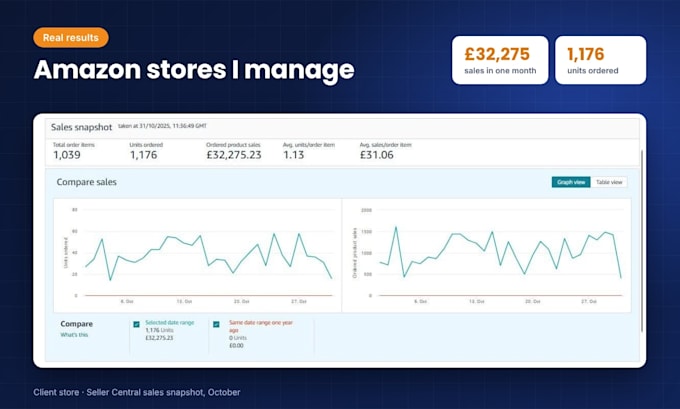Click the 1,176 units ordered card
Viewport: 680px width, 409px height.
coord(601,60)
